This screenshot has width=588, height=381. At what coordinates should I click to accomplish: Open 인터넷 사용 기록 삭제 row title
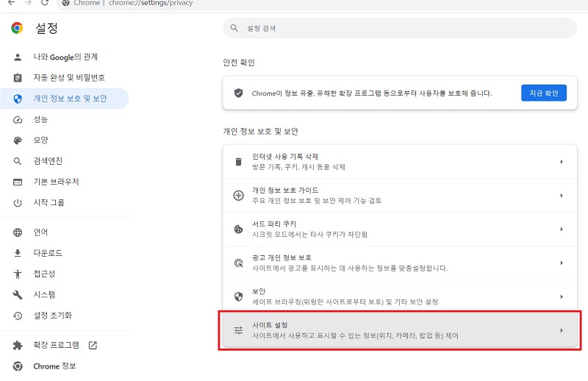coord(285,157)
